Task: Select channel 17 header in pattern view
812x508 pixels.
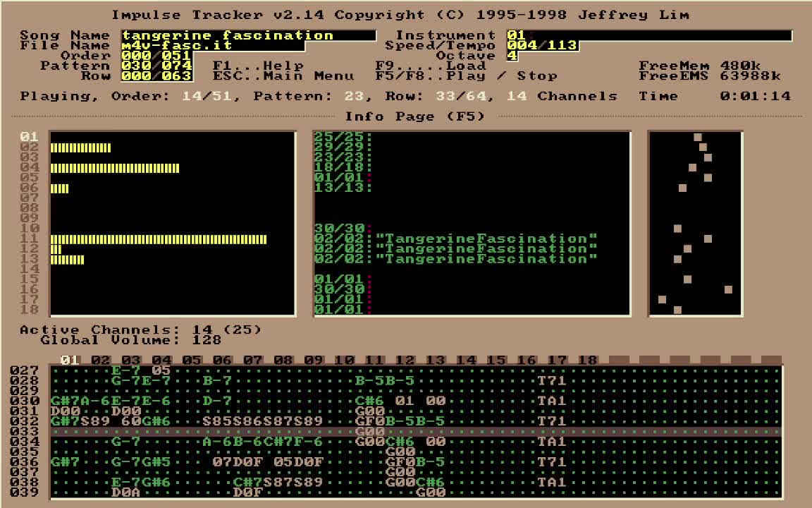Action: click(557, 360)
